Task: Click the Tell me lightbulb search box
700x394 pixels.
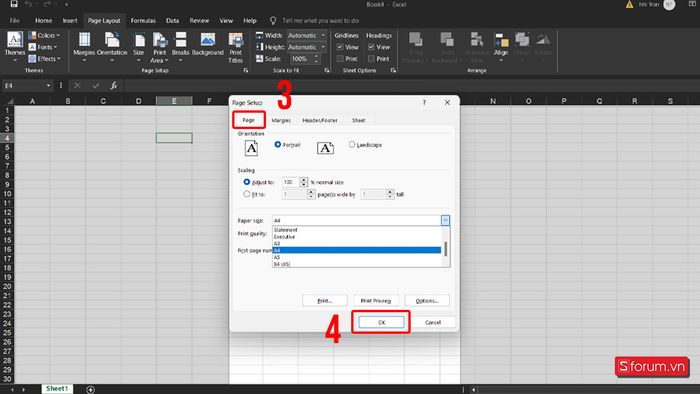Action: click(x=315, y=21)
